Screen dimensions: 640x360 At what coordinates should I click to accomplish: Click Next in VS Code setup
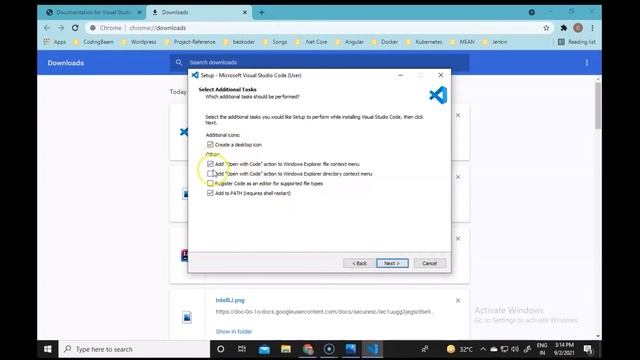pos(392,263)
